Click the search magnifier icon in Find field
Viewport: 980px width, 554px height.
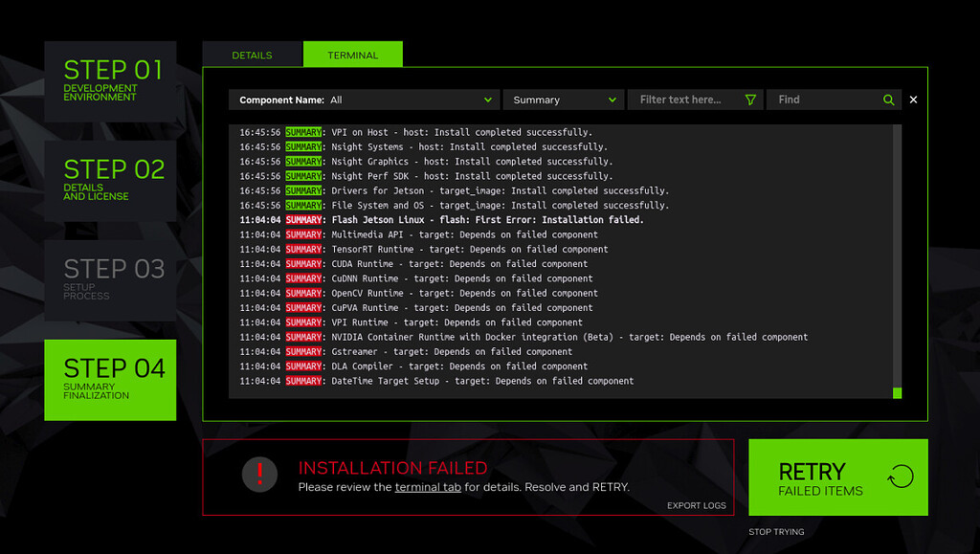(888, 99)
